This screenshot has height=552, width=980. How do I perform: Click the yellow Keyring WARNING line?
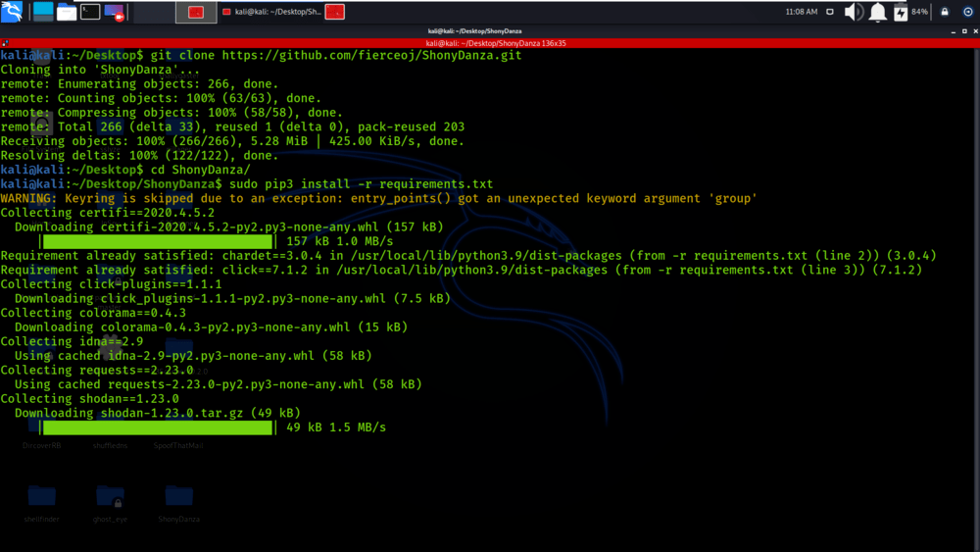378,199
